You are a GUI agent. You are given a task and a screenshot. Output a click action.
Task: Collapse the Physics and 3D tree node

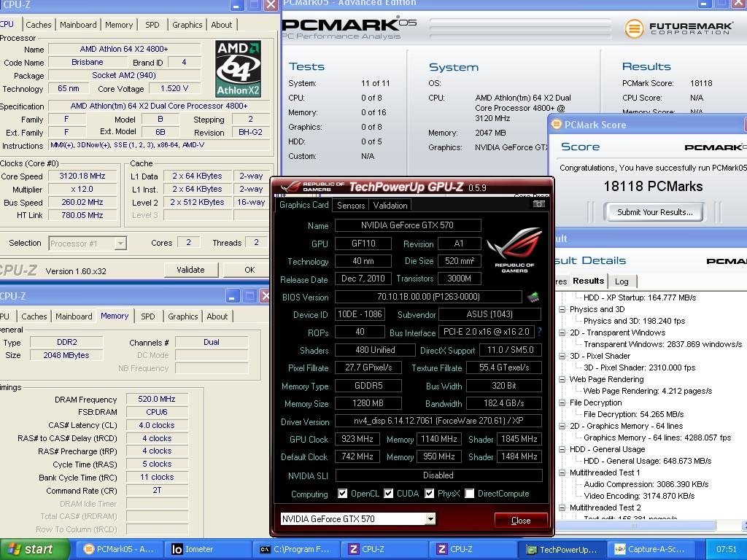[562, 309]
